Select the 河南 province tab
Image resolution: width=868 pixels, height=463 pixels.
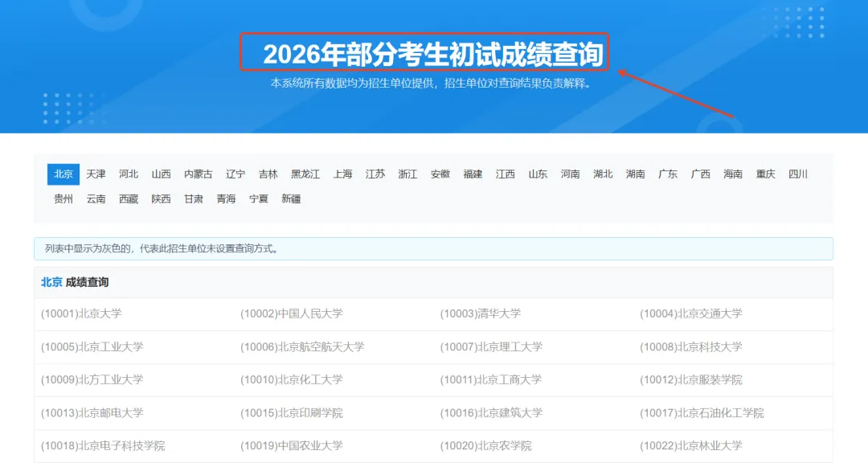coord(570,174)
